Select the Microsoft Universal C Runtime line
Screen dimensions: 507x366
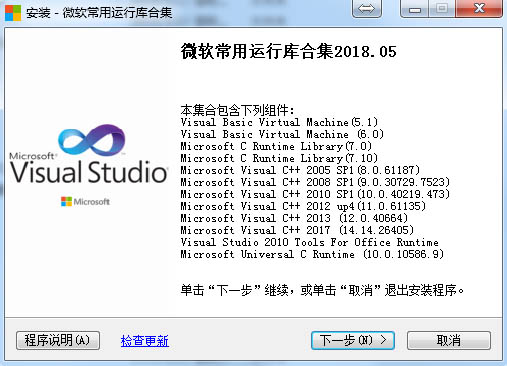pos(312,254)
